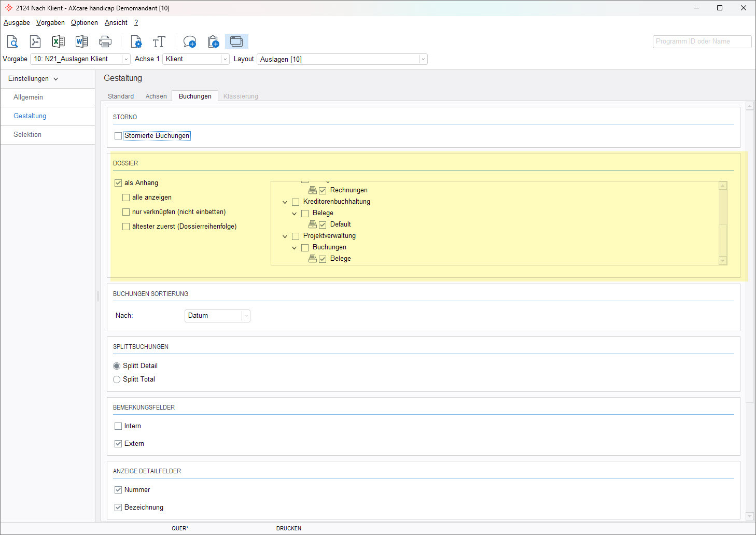Collapse the Projektverwaltung tree node

(285, 236)
